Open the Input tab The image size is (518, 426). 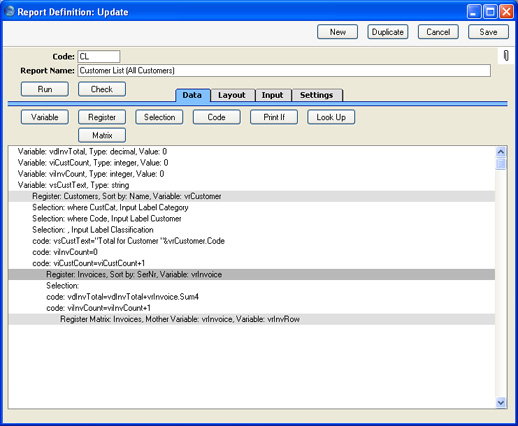pyautogui.click(x=273, y=95)
